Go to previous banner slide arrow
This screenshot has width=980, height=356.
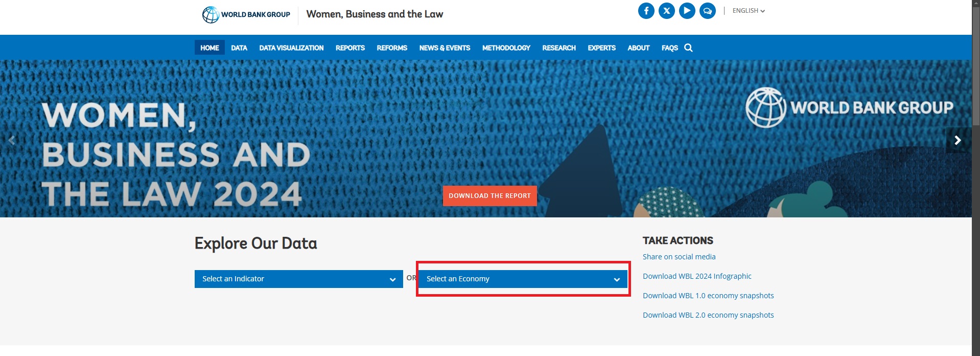point(12,140)
